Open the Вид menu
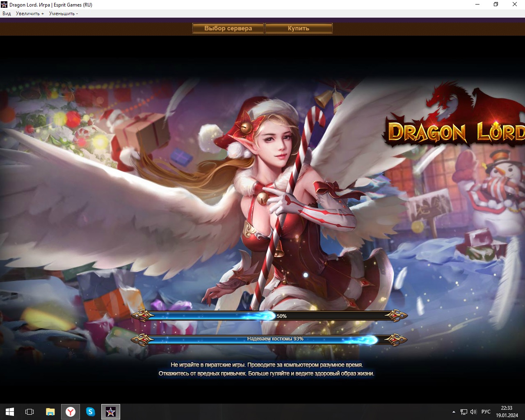Image resolution: width=525 pixels, height=420 pixels. (7, 14)
